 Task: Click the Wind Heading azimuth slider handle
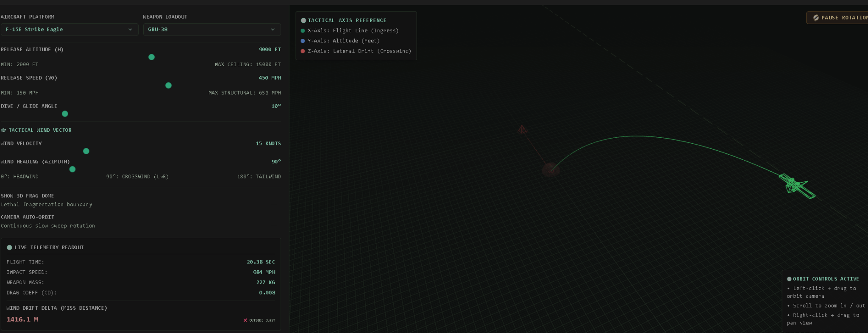[72, 169]
